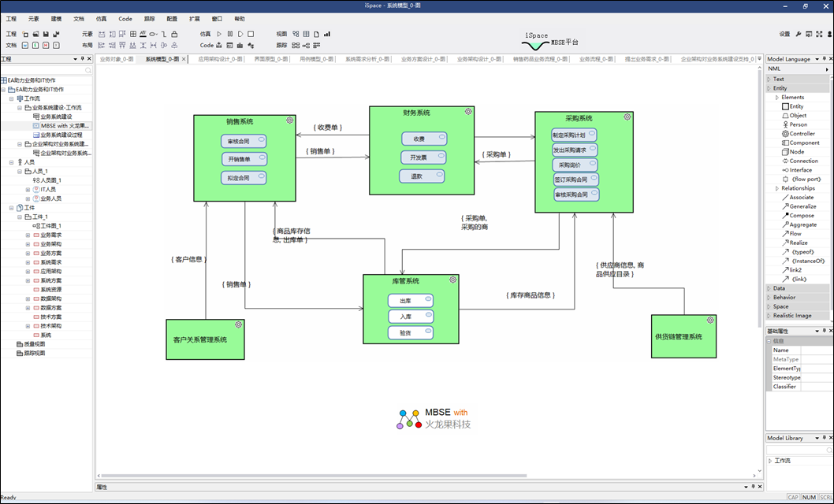The height and width of the screenshot is (504, 834).
Task: Open the 仿真 menu
Action: (101, 18)
